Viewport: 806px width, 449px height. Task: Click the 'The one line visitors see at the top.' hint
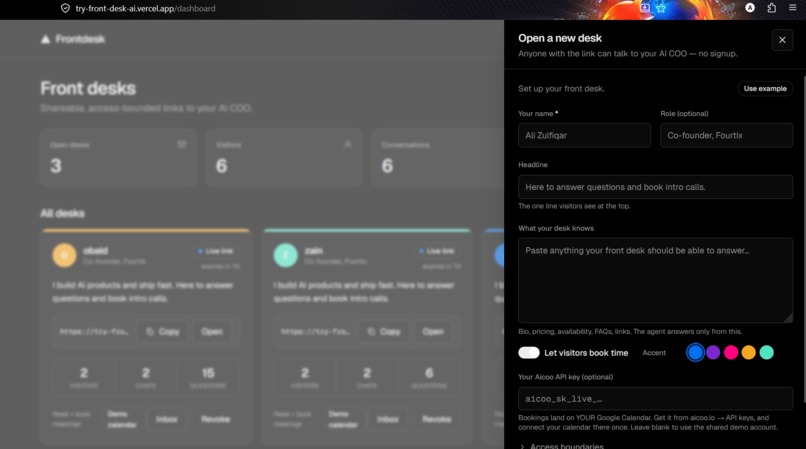click(574, 206)
